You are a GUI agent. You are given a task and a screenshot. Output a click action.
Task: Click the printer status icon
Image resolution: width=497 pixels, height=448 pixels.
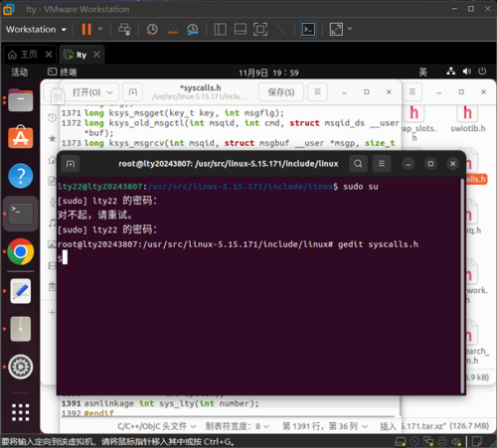click(x=442, y=442)
